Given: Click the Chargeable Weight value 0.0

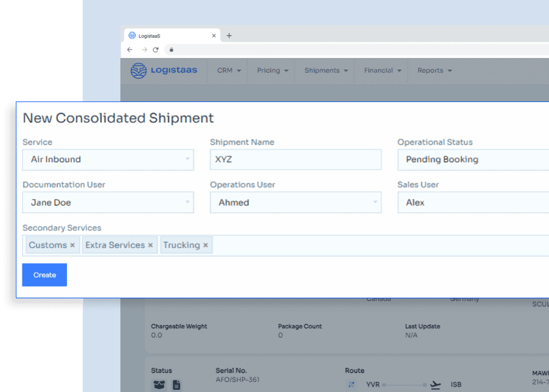Looking at the screenshot, I should coord(157,335).
